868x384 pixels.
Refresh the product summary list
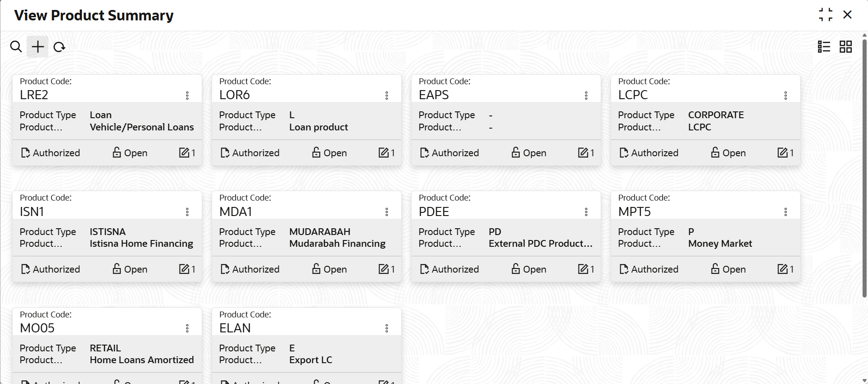[59, 47]
